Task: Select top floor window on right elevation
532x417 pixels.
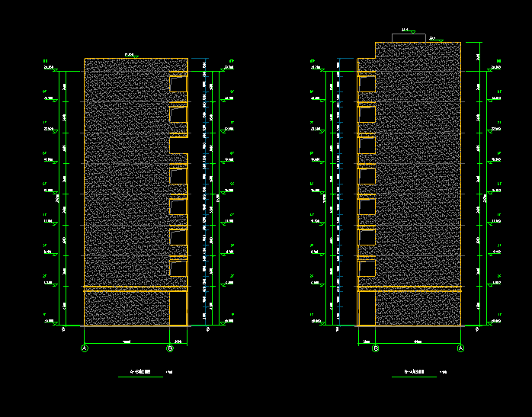Action: pyautogui.click(x=367, y=85)
